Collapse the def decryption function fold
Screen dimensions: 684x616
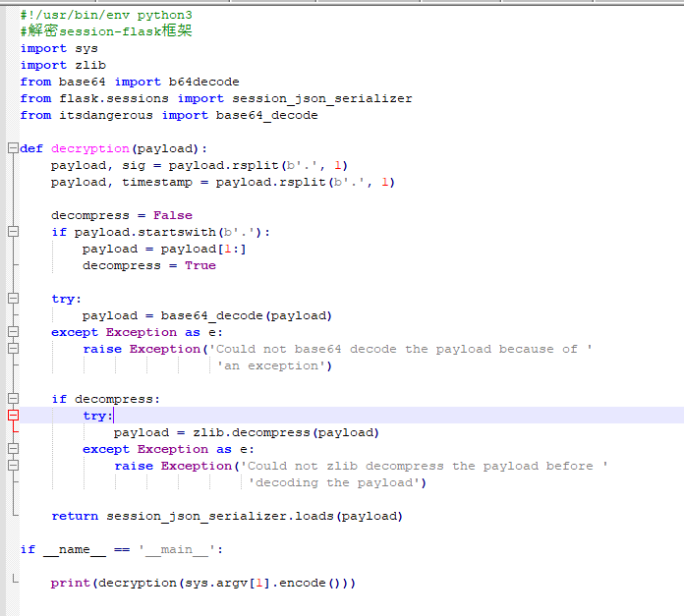tap(13, 148)
